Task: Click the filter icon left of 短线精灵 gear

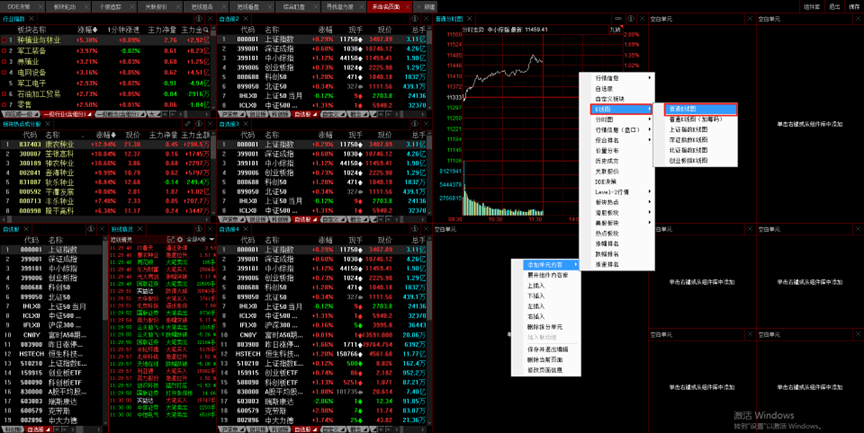Action: tap(171, 240)
